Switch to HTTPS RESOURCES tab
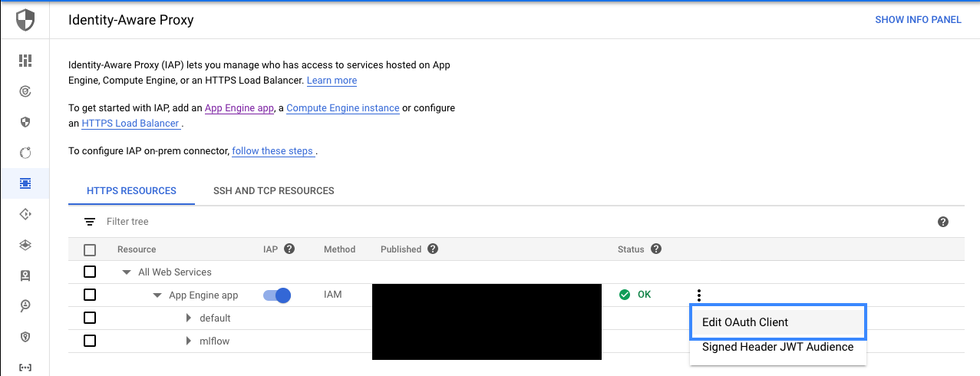Viewport: 980px width, 376px height. click(x=131, y=190)
